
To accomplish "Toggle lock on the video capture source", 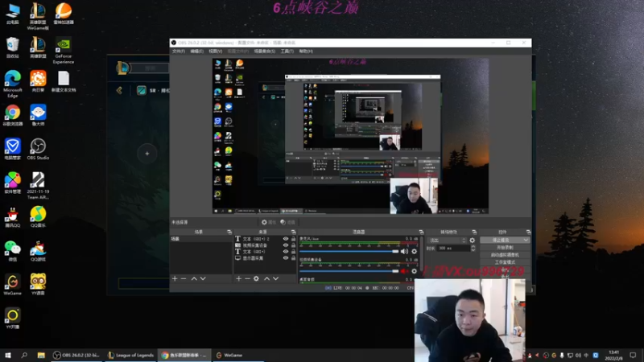I will (x=293, y=245).
